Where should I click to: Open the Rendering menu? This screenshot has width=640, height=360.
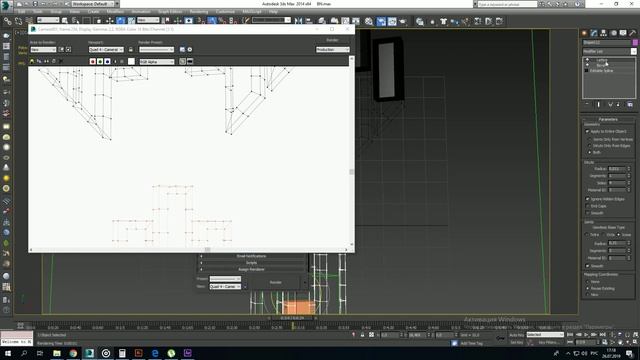(x=199, y=12)
